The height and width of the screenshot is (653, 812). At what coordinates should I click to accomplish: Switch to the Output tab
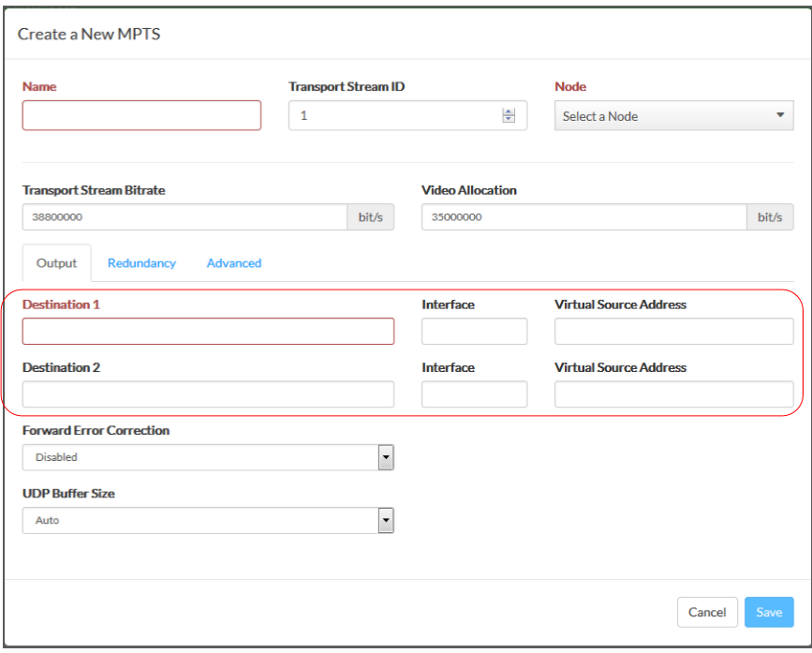(56, 263)
